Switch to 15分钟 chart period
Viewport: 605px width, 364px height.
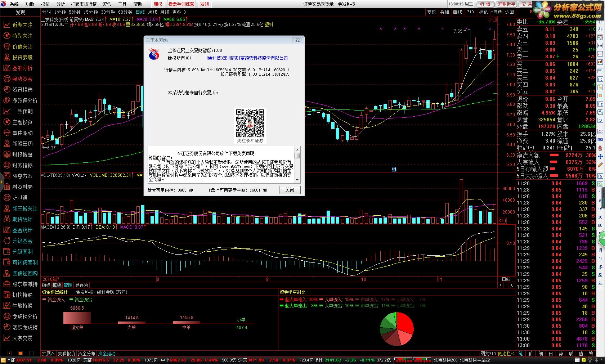(x=91, y=12)
